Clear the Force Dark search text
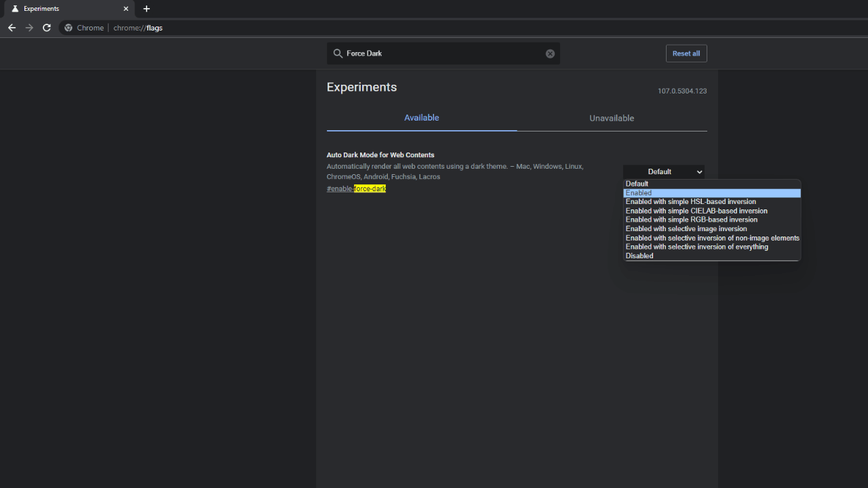 tap(550, 54)
